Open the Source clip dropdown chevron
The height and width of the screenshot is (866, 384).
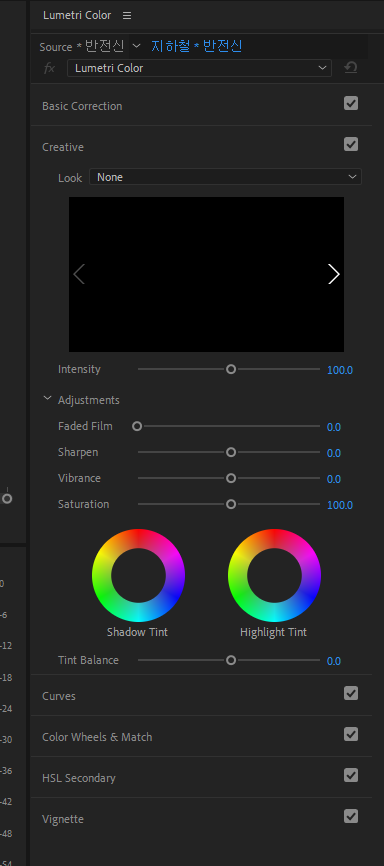point(137,46)
